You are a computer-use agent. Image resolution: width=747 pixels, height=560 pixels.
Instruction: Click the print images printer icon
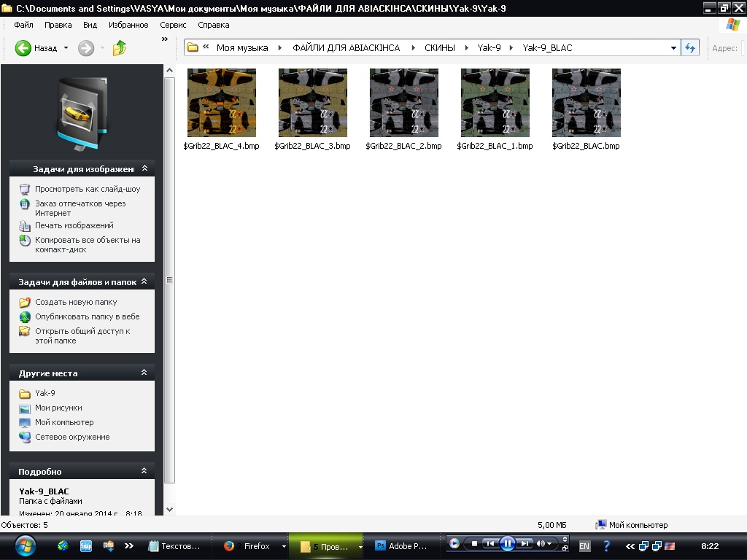point(25,226)
